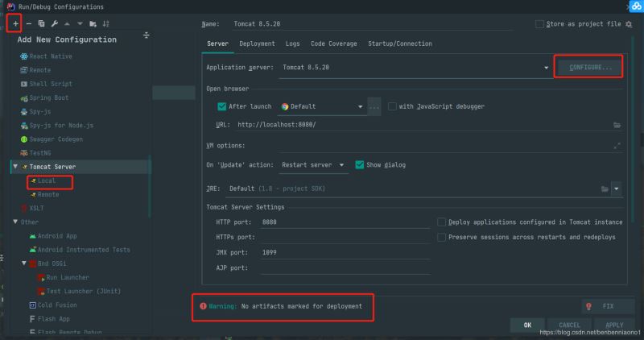Open the On 'Update' action dropdown

coord(342,165)
